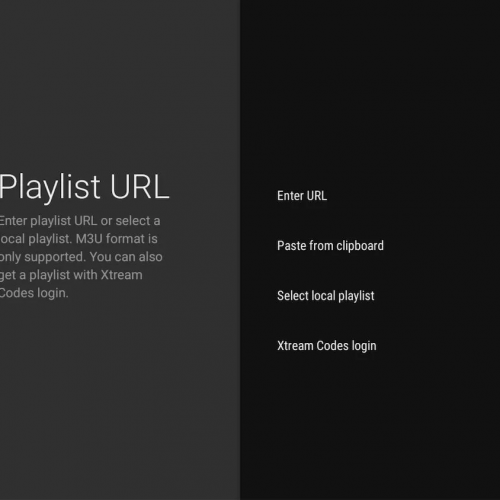
Task: Click the word 'login' in the Xtream Codes option
Action: point(364,346)
